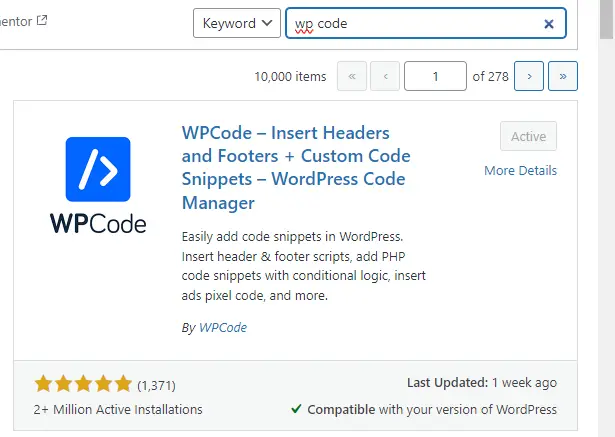Click the first rating star icon
This screenshot has height=437, width=615.
coord(43,384)
